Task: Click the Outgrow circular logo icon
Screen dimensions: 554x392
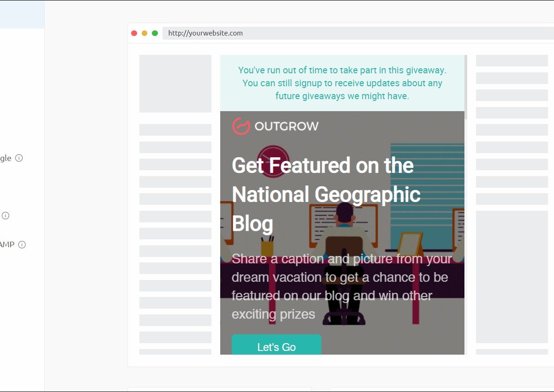Action: point(241,126)
